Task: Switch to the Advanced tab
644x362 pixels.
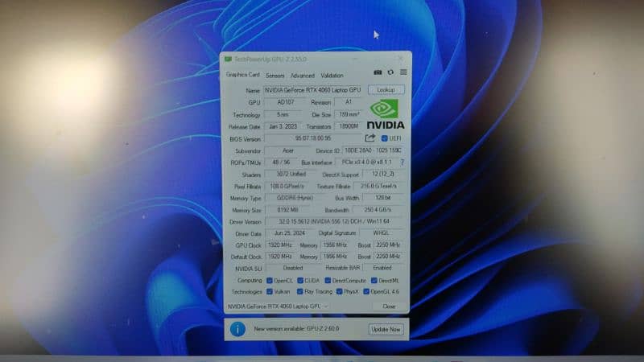Action: (302, 76)
